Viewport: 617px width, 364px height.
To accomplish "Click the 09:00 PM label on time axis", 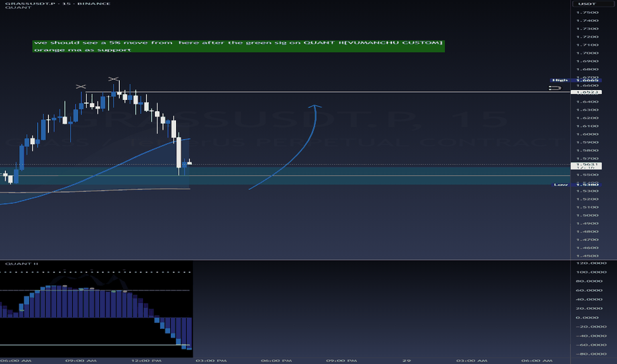I will coord(342,361).
